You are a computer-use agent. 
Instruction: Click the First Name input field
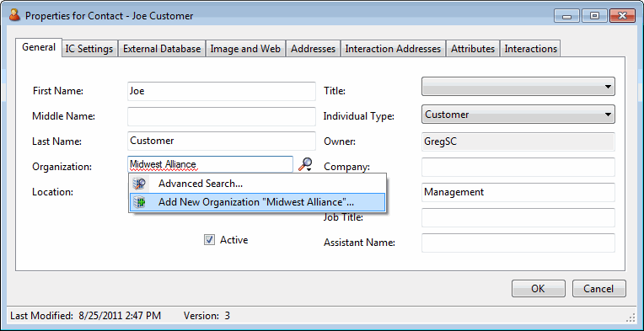coord(222,91)
